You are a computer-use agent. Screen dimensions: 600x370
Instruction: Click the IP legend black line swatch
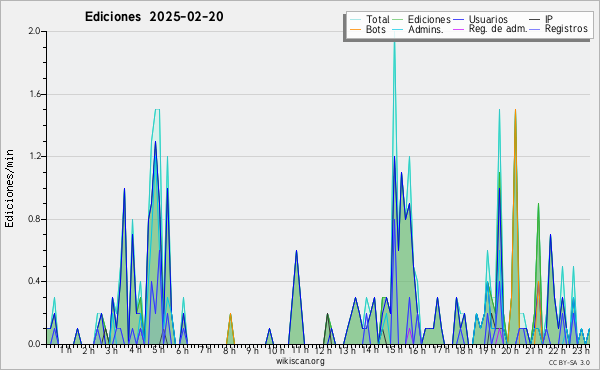535,20
